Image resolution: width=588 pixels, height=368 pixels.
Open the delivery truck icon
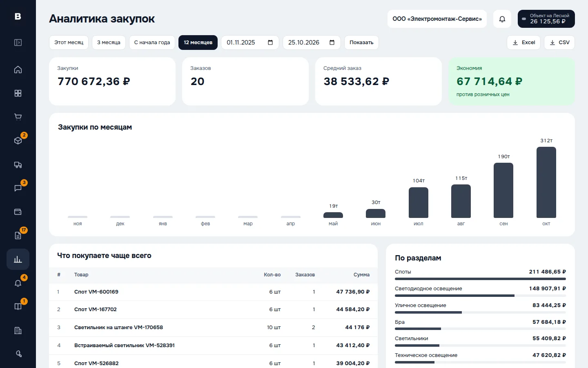pyautogui.click(x=18, y=164)
